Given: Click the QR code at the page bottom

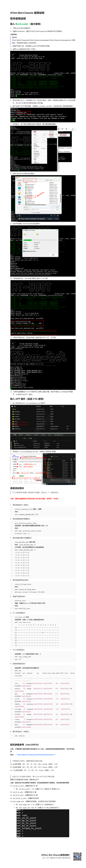Looking at the screenshot, I should tap(78, 857).
